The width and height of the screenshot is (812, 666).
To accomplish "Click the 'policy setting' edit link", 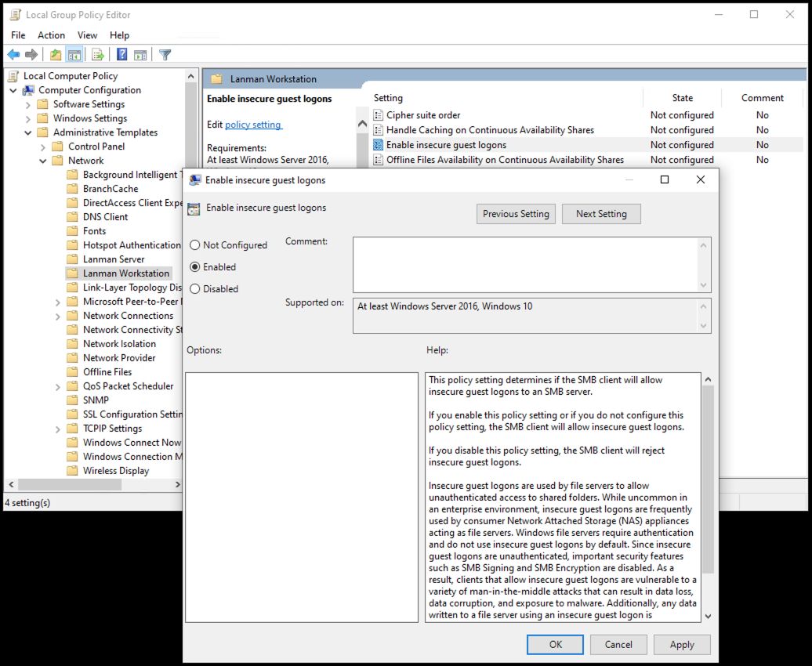I will click(253, 125).
